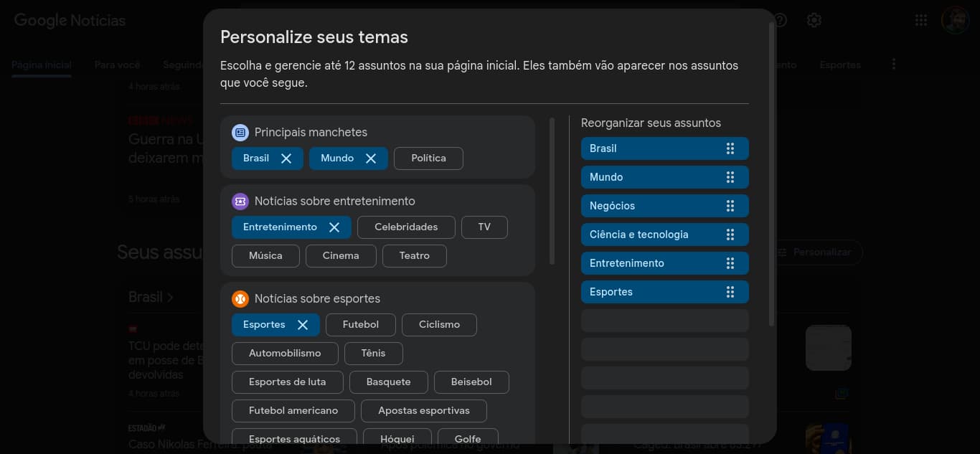Click drag handle on Esportes item

[x=730, y=292]
